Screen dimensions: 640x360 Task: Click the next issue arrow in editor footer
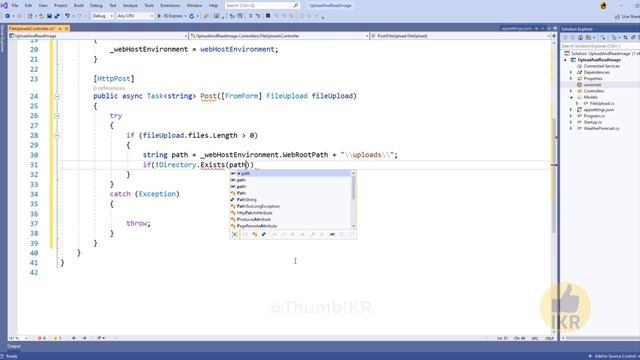click(84, 338)
